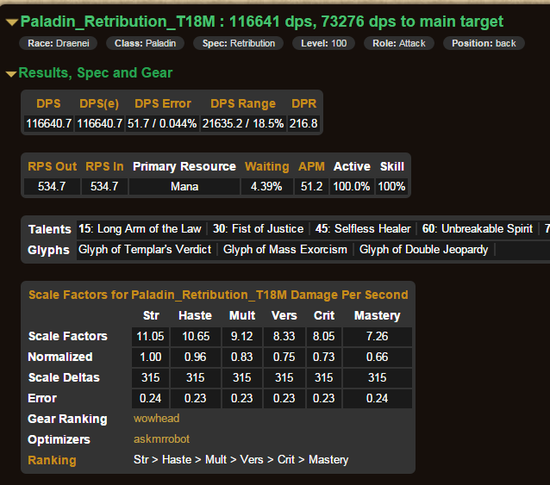Click the Level: 100 pill
This screenshot has width=550, height=485.
point(324,43)
